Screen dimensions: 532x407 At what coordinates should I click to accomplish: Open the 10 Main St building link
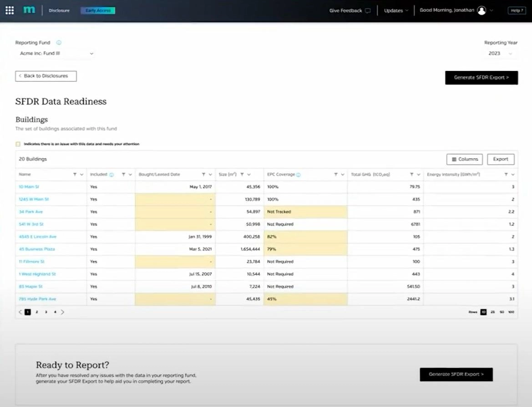coord(29,187)
